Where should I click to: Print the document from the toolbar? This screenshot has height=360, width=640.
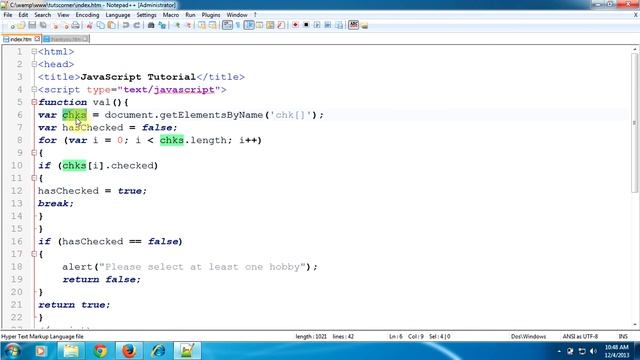76,25
